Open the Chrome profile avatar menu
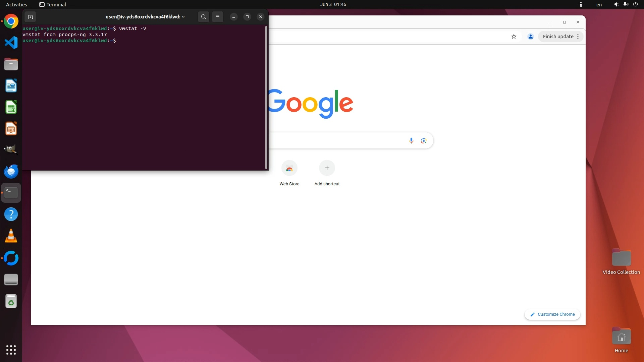The height and width of the screenshot is (362, 644). [530, 37]
